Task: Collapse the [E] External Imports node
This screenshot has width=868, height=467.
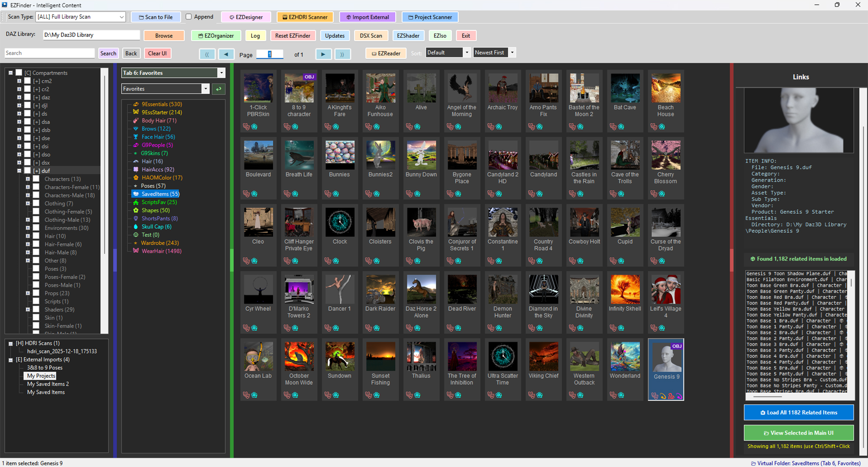Action: [11, 360]
